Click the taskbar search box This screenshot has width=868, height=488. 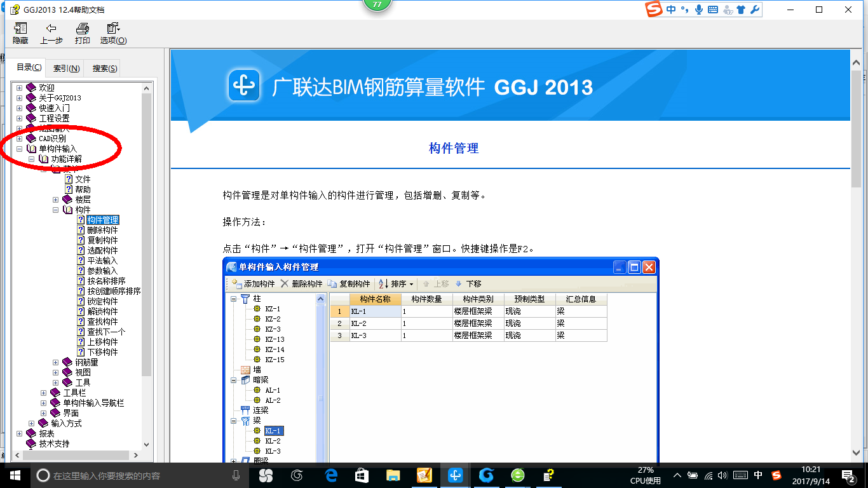(x=140, y=475)
